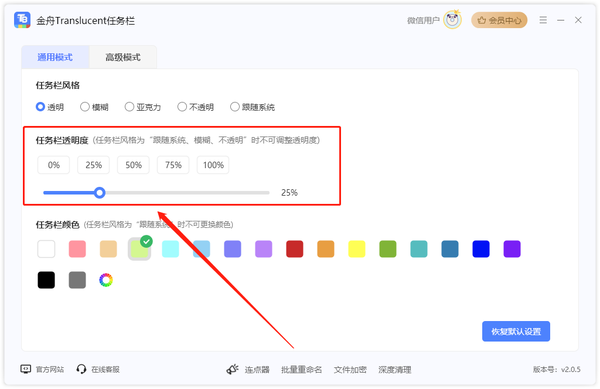Image resolution: width=600 pixels, height=389 pixels.
Task: Select the 亚克力 radio option
Action: 143,107
